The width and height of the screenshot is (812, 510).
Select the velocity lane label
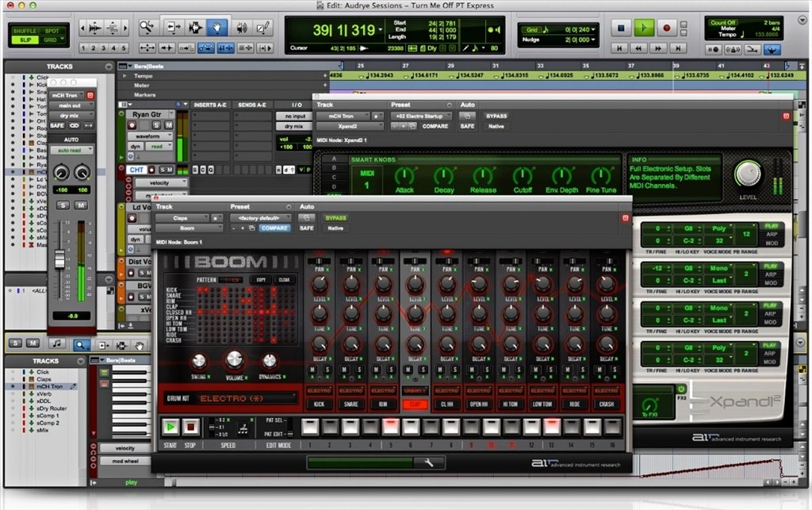(159, 182)
